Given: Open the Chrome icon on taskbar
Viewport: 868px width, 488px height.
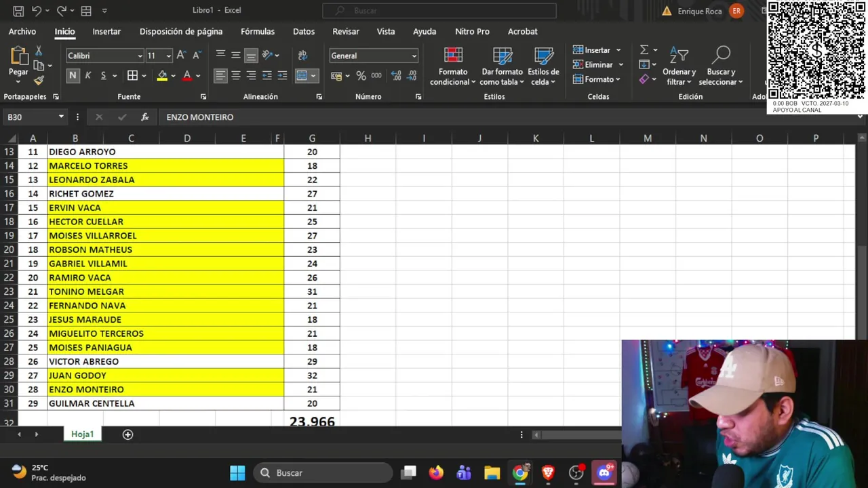Looking at the screenshot, I should pyautogui.click(x=520, y=473).
